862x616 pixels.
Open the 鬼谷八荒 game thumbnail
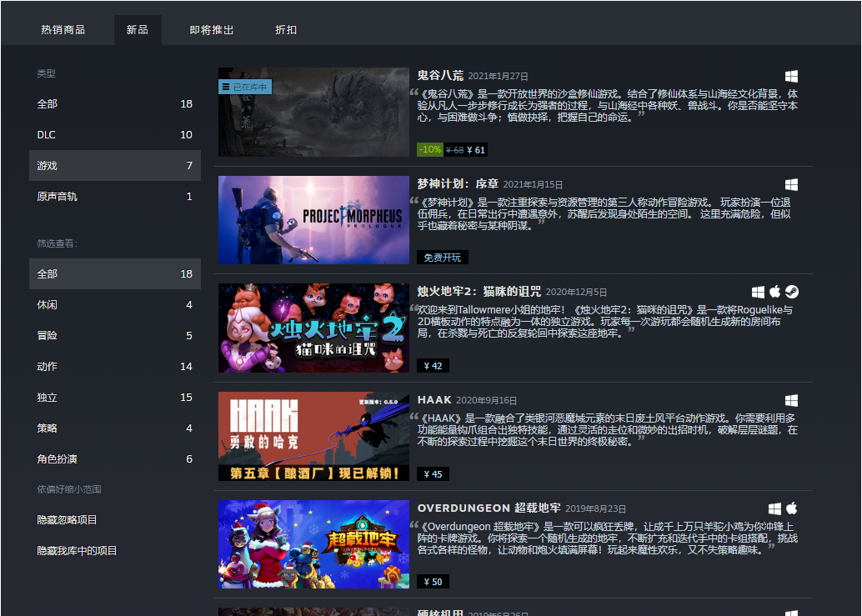[314, 112]
